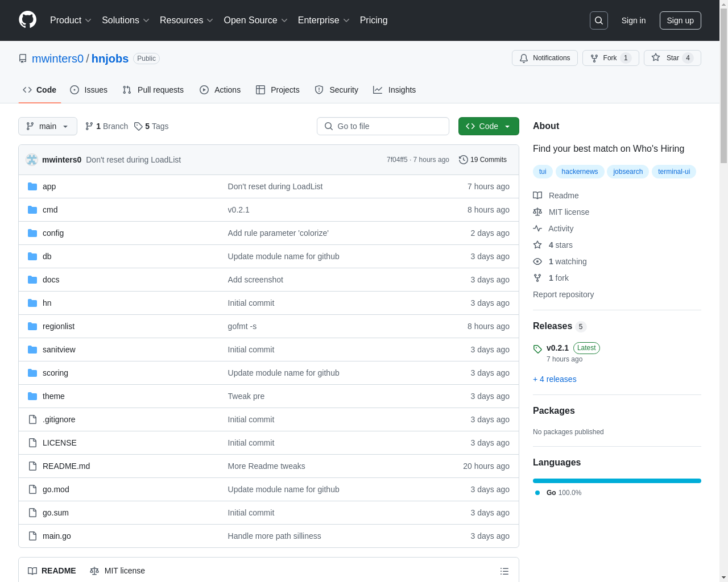Select the MIT license tab below file list
The image size is (728, 582).
(118, 571)
